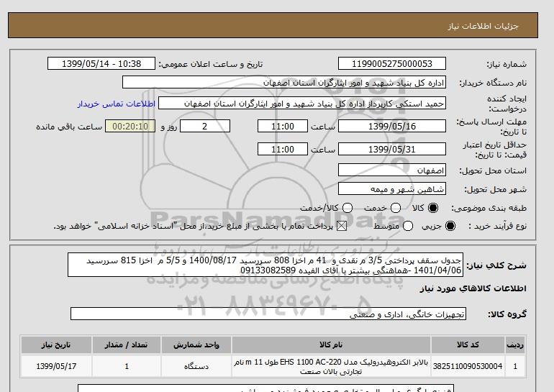Click delivery city field شاهین شهر و میمه
The width and height of the screenshot is (554, 392).
pyautogui.click(x=392, y=189)
